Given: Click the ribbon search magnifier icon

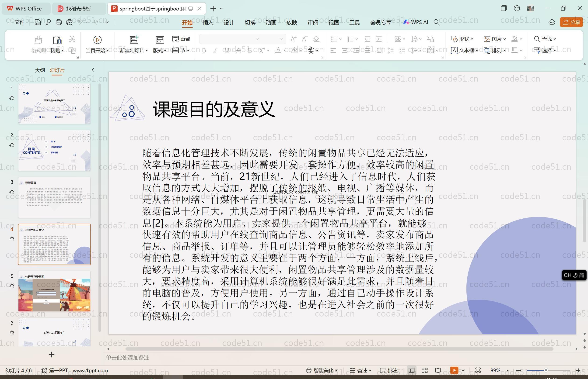Looking at the screenshot, I should [437, 22].
